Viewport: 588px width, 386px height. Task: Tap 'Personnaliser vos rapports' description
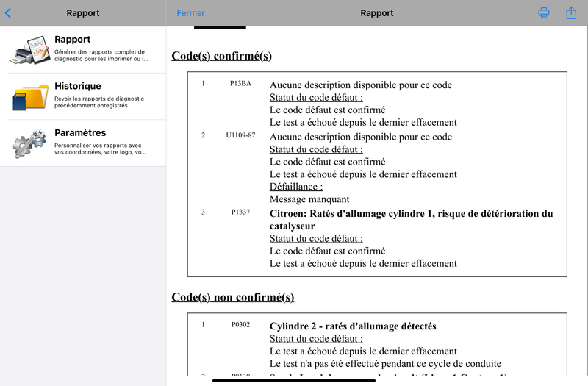click(100, 149)
